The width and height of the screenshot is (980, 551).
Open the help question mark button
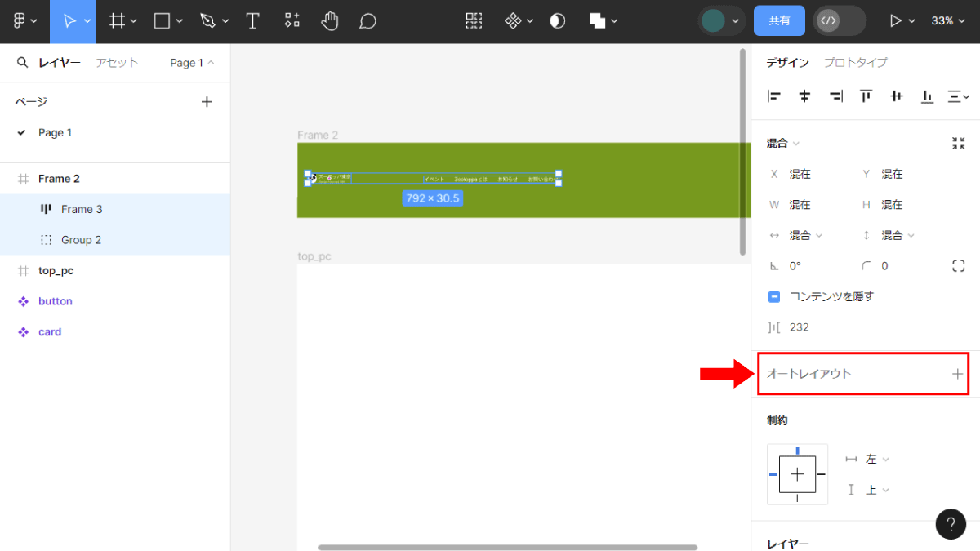pyautogui.click(x=951, y=523)
